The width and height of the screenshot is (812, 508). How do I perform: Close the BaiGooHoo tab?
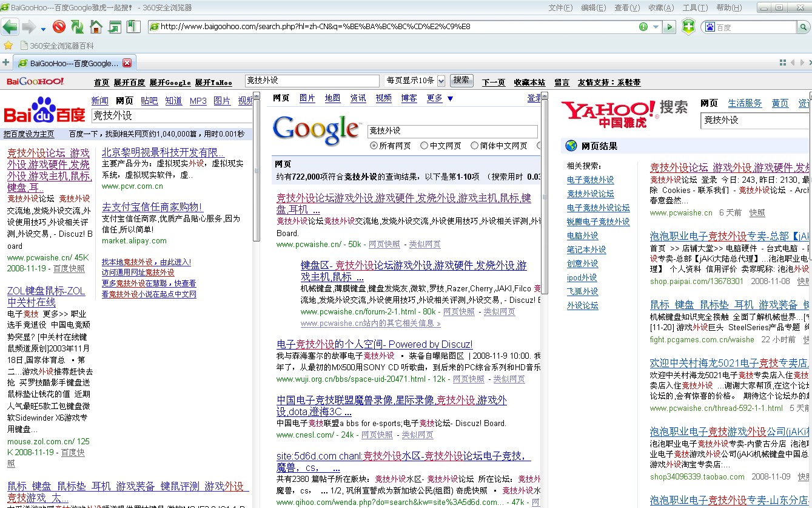coord(127,63)
